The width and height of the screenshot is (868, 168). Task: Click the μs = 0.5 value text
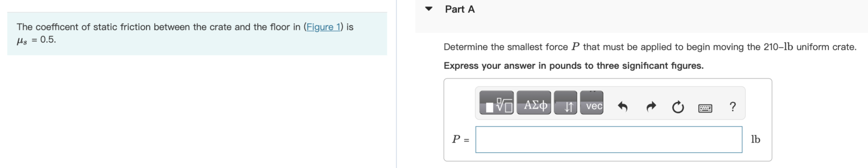[36, 40]
